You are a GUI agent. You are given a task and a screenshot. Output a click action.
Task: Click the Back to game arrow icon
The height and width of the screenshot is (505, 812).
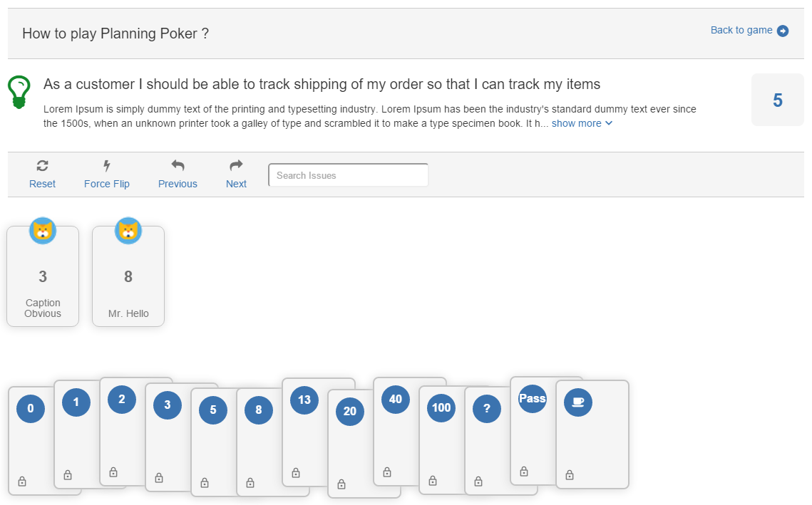783,31
